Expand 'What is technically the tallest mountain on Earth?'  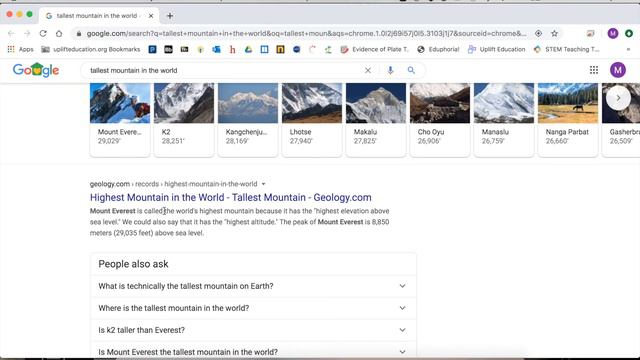(253, 286)
